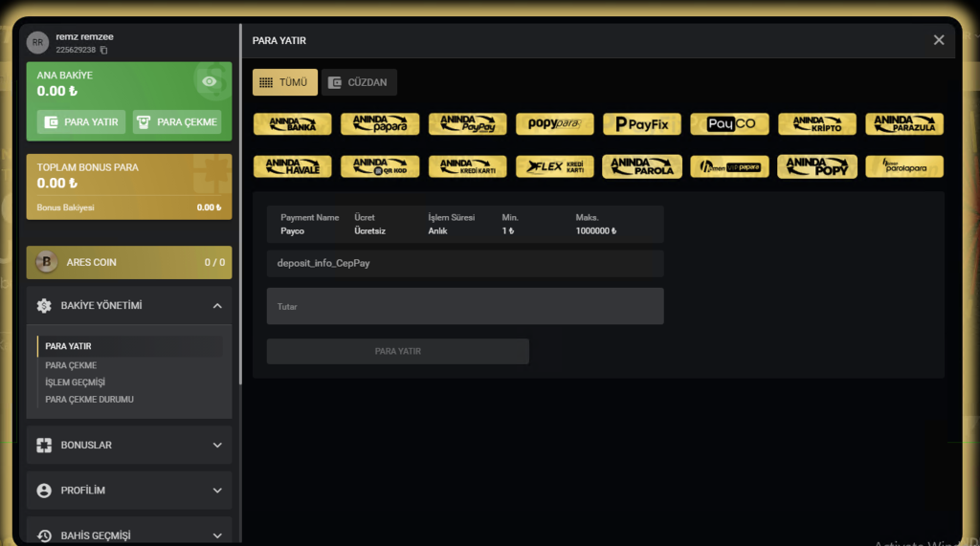Image resolution: width=980 pixels, height=546 pixels.
Task: Click the deposit_info_CepPay text
Action: pos(323,263)
